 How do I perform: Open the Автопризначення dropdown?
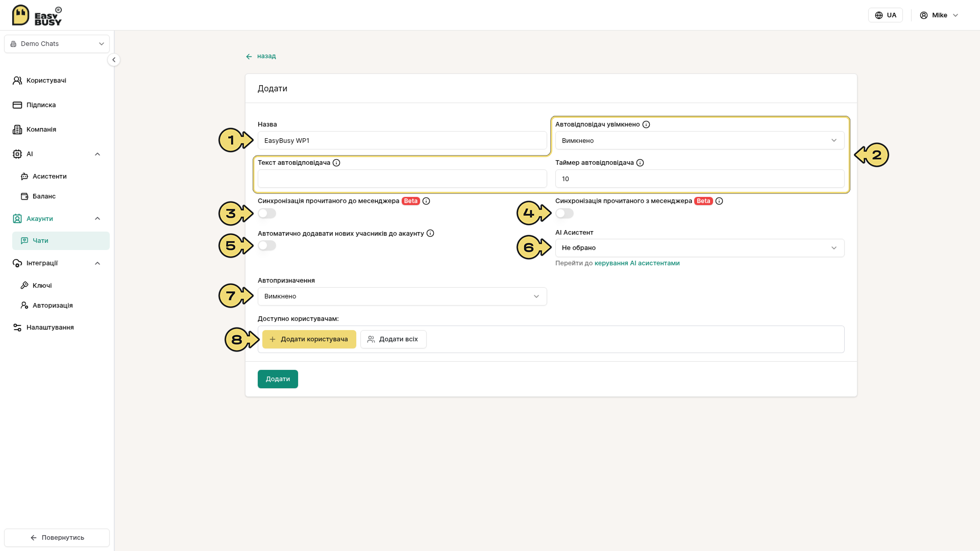tap(402, 296)
